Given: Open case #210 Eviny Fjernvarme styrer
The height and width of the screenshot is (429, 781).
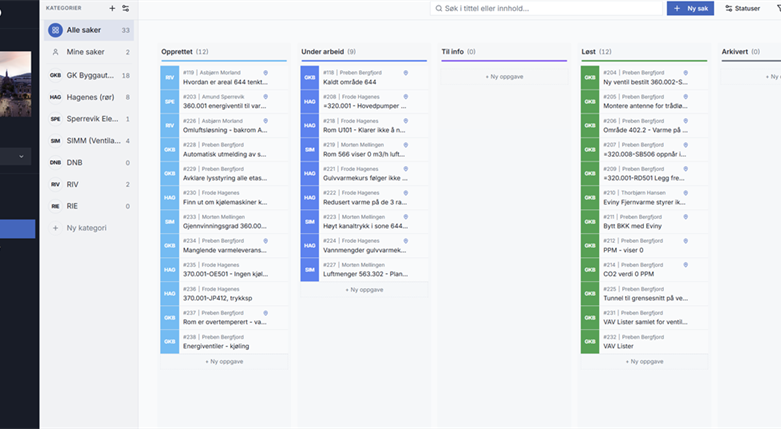Looking at the screenshot, I should [645, 197].
